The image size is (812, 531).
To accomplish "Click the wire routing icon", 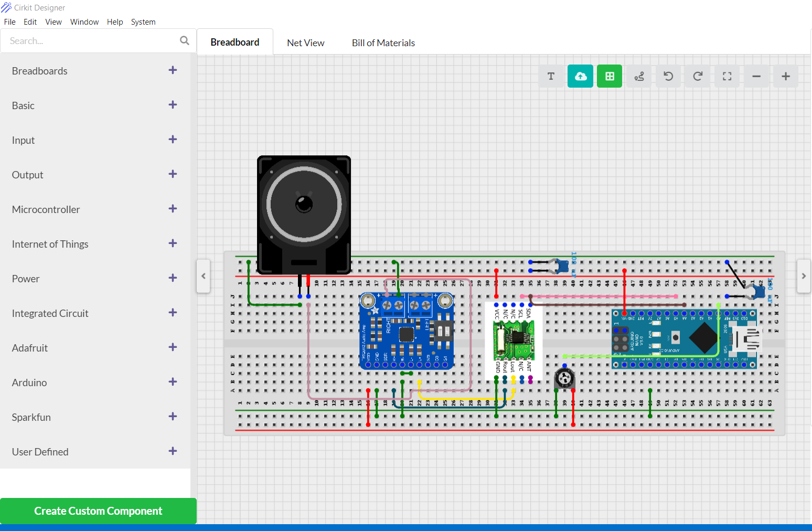I will pos(638,76).
